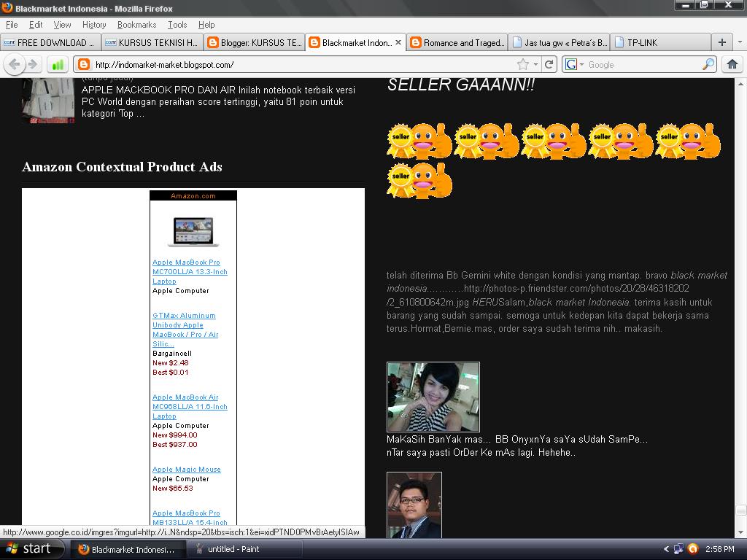Expand hidden system tray icons arrow
The height and width of the screenshot is (560, 747).
[x=666, y=549]
